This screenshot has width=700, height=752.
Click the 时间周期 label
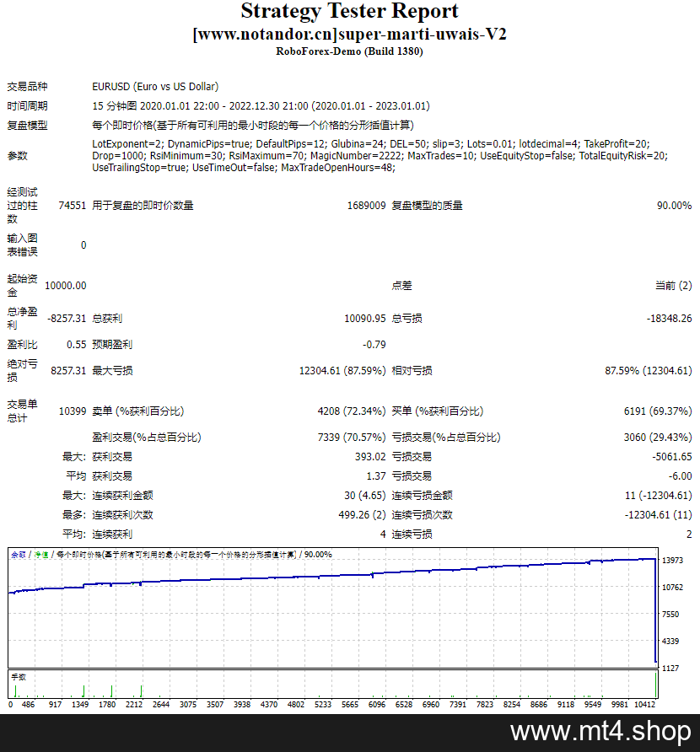[27, 106]
